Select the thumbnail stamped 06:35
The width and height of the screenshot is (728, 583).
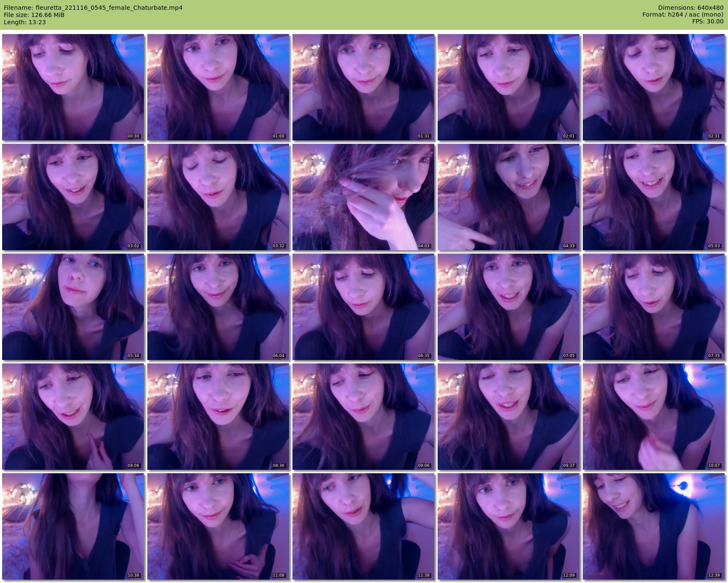point(363,307)
